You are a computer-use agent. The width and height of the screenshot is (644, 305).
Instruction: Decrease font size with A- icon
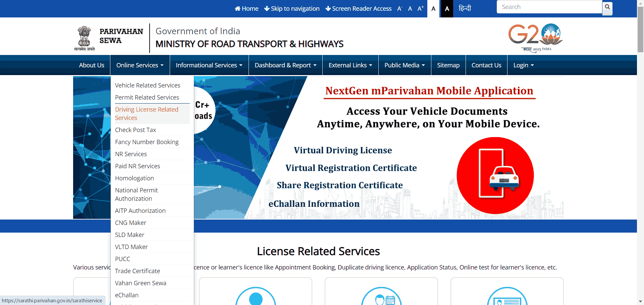pos(399,9)
